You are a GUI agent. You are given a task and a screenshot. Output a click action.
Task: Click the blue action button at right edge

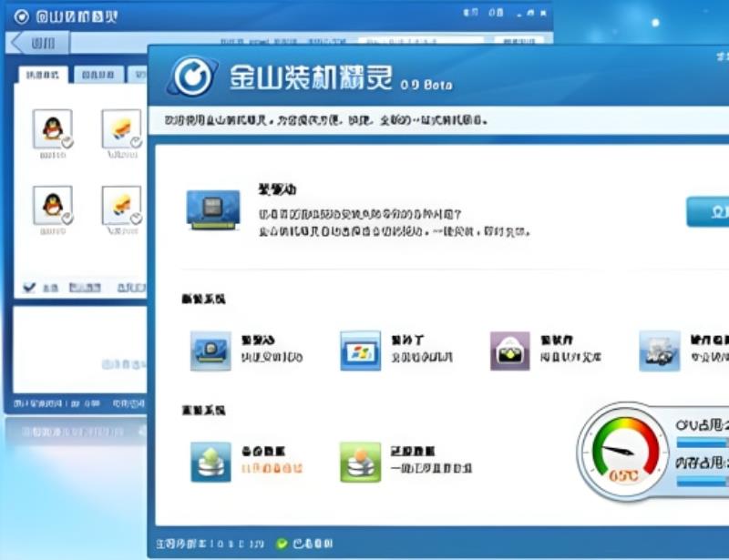[708, 212]
